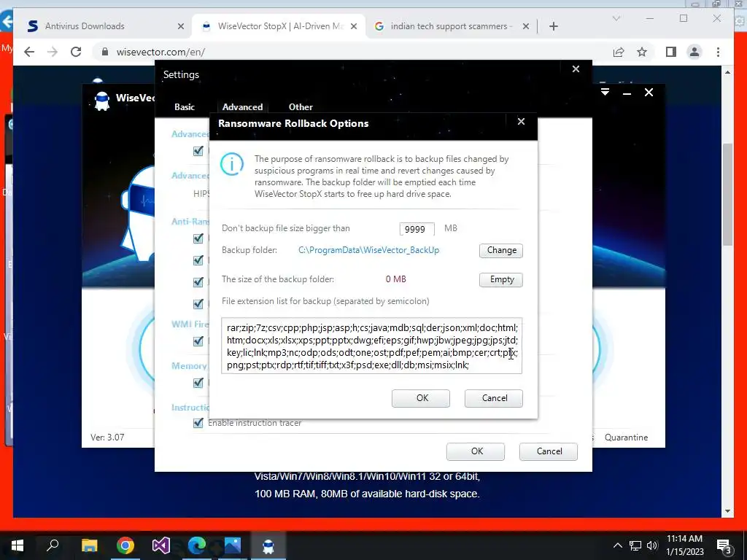Switch to the Basic settings tab

click(x=185, y=107)
